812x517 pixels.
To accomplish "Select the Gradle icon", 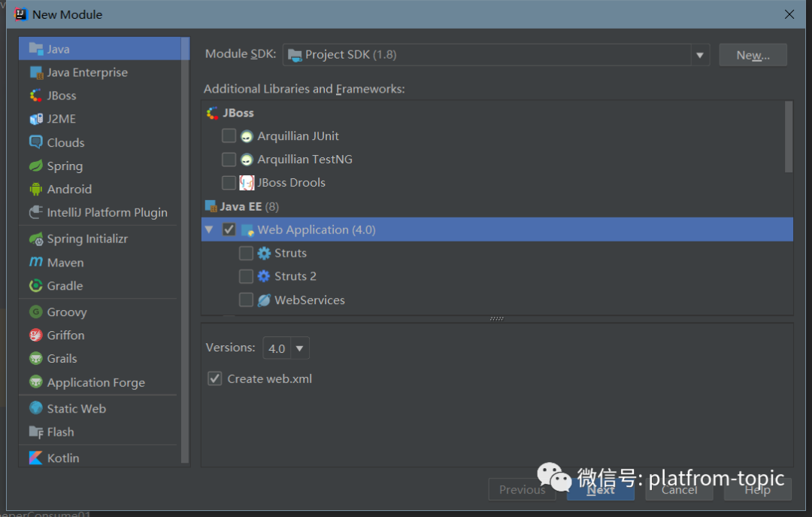I will (36, 286).
